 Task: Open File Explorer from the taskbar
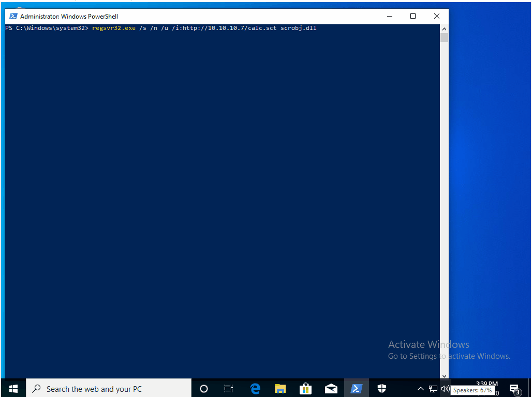[x=280, y=389]
